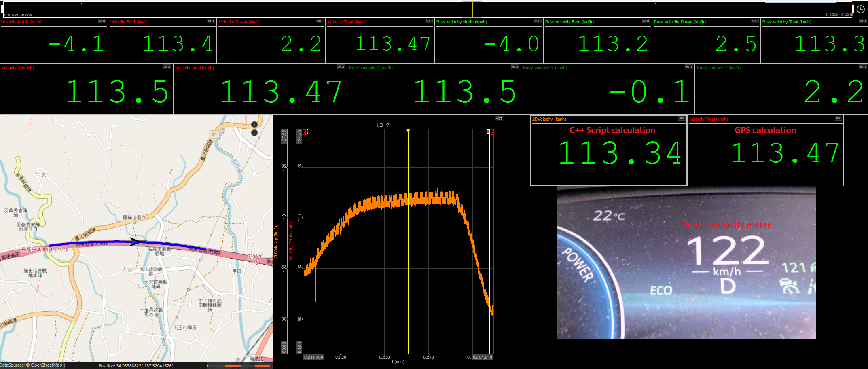Click the map Position coordinates readout
Screen dimensions: 868x369
coord(136,366)
